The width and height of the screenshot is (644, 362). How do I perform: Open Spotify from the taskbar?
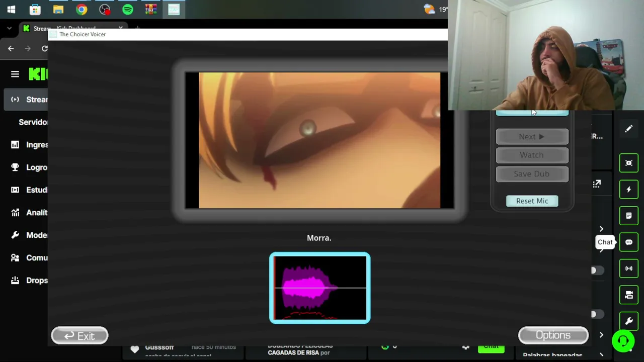[128, 9]
